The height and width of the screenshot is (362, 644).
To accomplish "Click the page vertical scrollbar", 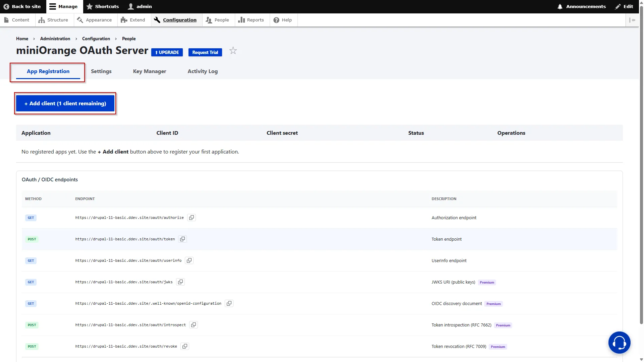I will point(641,164).
